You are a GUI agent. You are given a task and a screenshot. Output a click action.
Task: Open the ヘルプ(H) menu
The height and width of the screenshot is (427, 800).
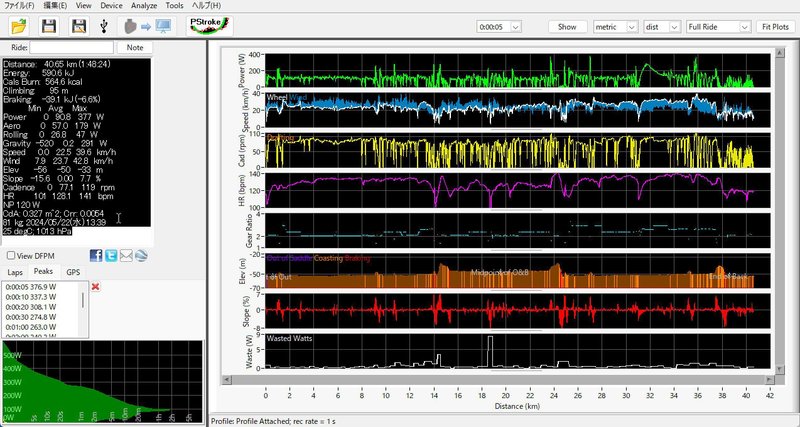[x=206, y=6]
